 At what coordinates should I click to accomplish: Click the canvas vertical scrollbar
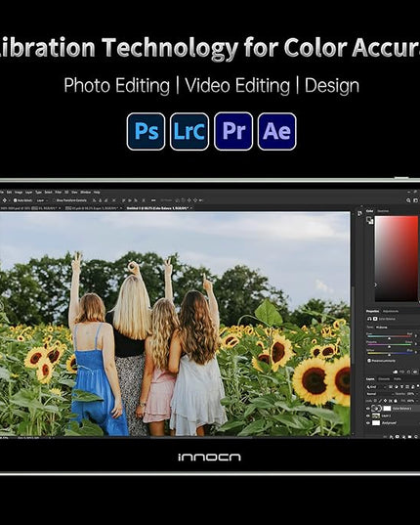(x=353, y=325)
